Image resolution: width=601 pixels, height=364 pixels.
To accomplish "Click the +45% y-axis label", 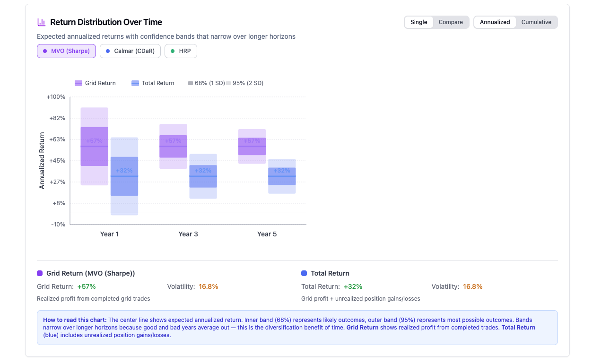I will (x=57, y=161).
